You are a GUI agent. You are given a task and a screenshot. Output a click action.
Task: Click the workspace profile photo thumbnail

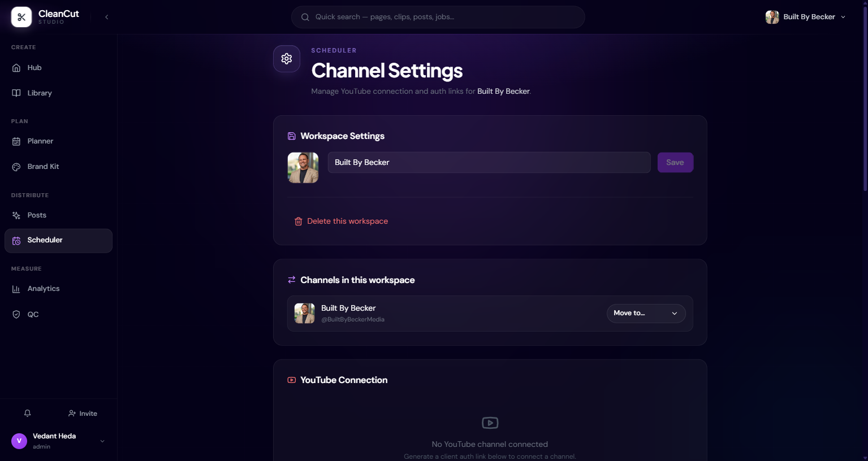coord(303,168)
